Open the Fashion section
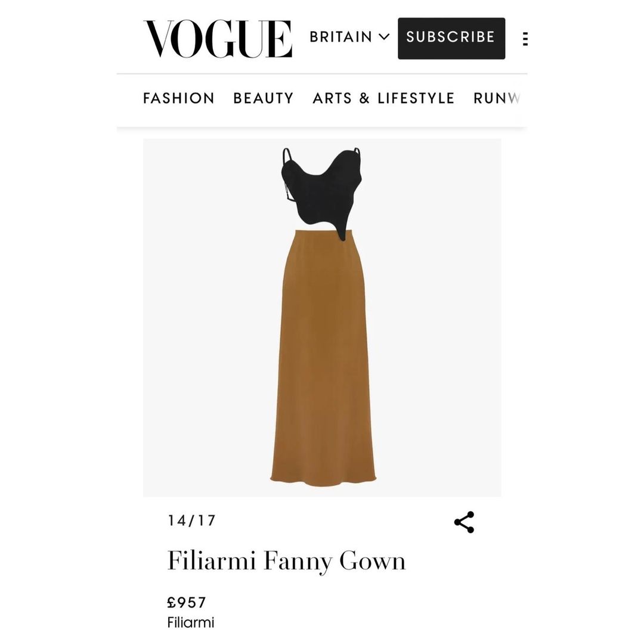The image size is (644, 644). [179, 98]
